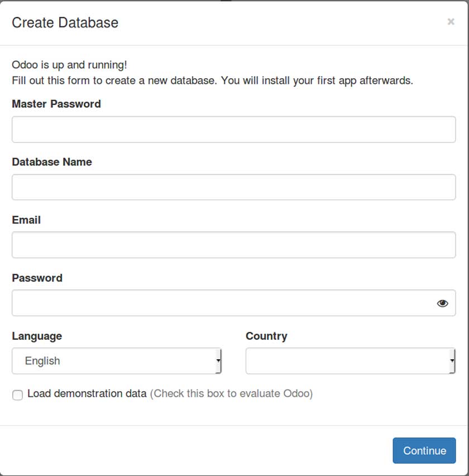Click the 'Database Name' field label
Screen dimensions: 469x476
[52, 162]
